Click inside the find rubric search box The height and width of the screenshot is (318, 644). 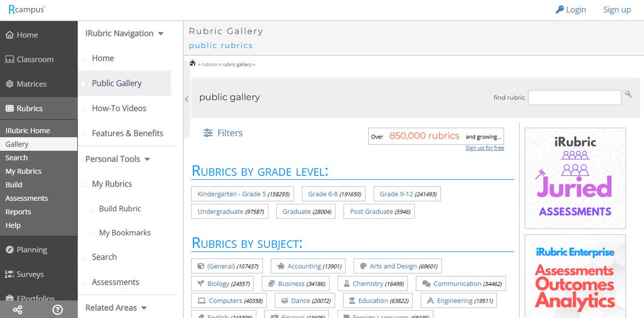pyautogui.click(x=574, y=97)
